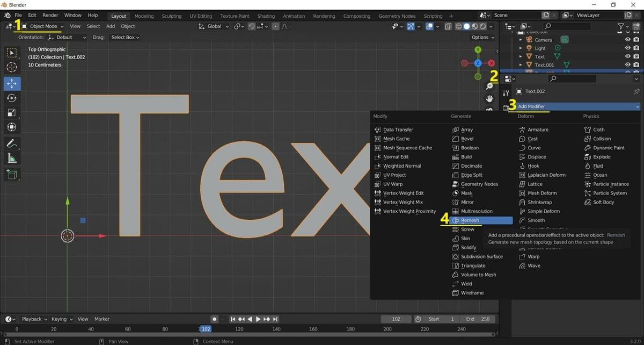The width and height of the screenshot is (644, 345).
Task: Select the Select Box tool
Action: 12,53
